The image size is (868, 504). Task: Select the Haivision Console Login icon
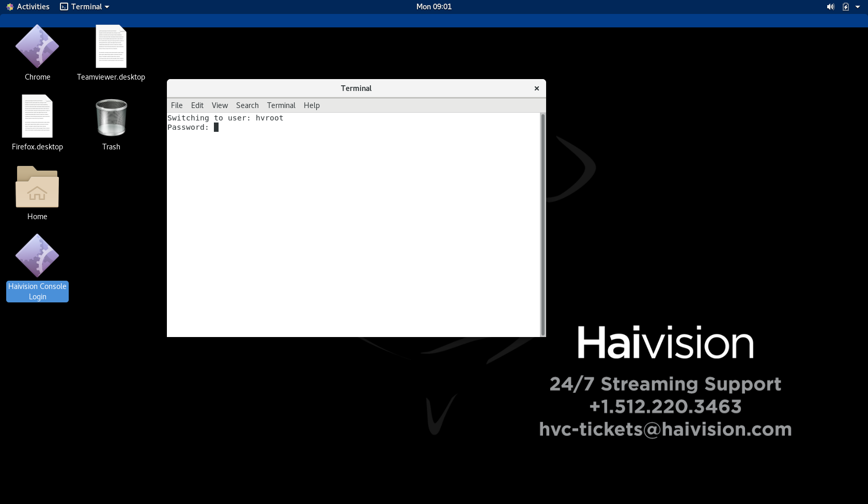point(37,256)
